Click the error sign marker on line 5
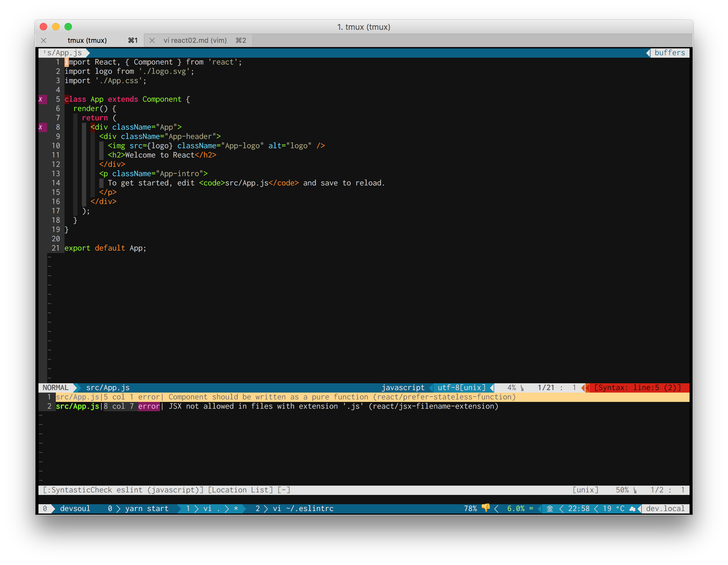Image resolution: width=728 pixels, height=565 pixels. [41, 99]
